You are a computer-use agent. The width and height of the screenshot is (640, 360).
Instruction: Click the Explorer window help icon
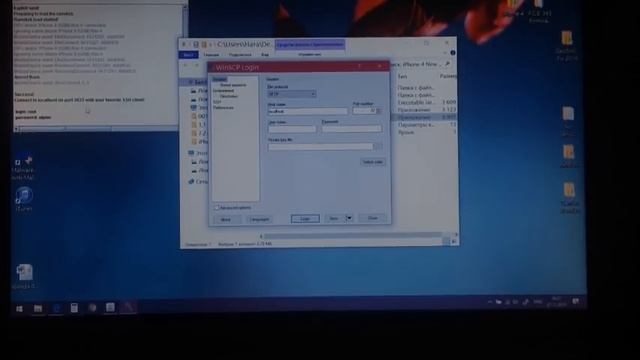coord(453,53)
